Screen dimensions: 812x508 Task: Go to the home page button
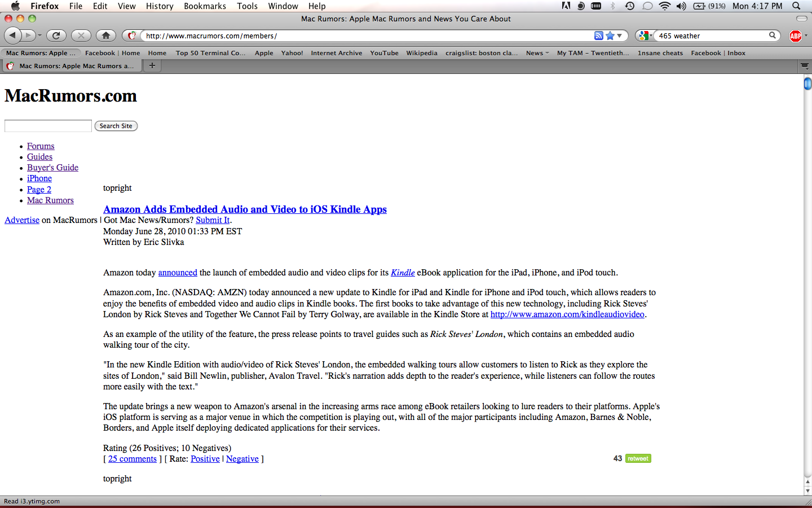(x=106, y=36)
